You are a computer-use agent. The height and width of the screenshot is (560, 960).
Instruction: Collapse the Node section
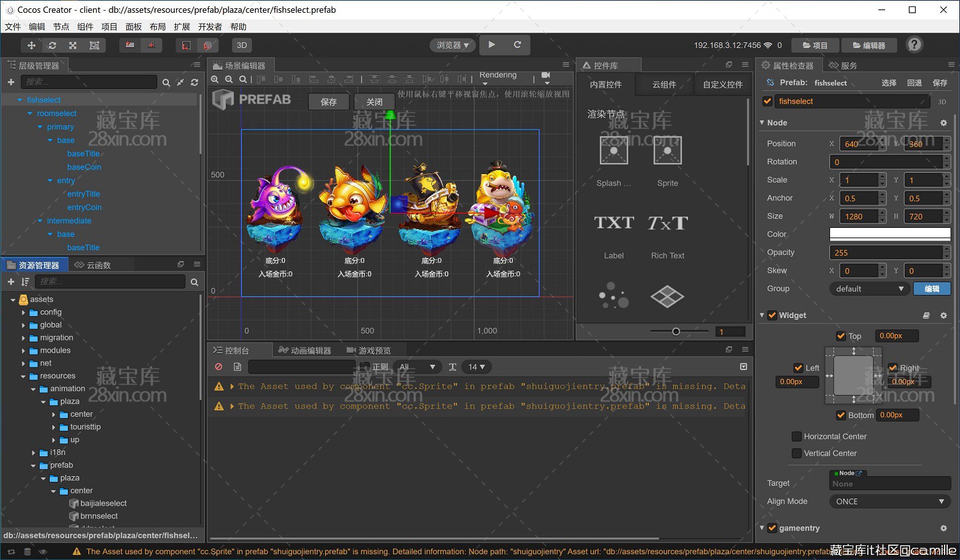[762, 123]
